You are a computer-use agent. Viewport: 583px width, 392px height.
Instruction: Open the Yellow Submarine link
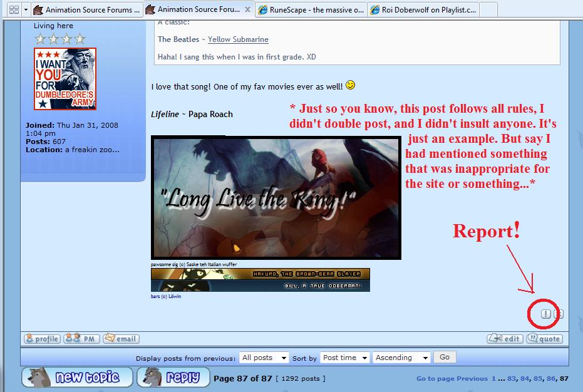[x=238, y=39]
